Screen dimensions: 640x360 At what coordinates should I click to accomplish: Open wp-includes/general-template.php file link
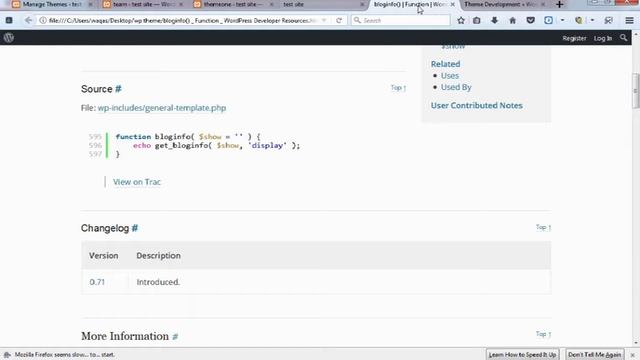pyautogui.click(x=162, y=108)
